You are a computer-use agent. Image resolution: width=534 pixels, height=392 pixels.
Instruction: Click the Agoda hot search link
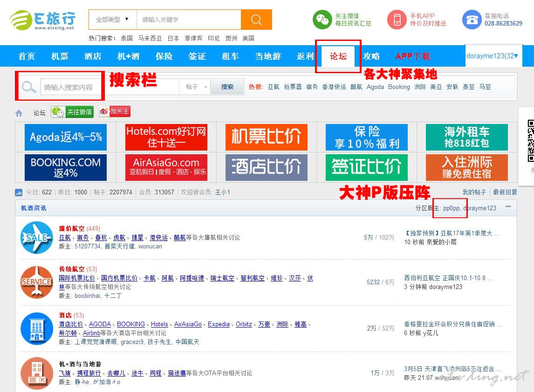(x=375, y=87)
